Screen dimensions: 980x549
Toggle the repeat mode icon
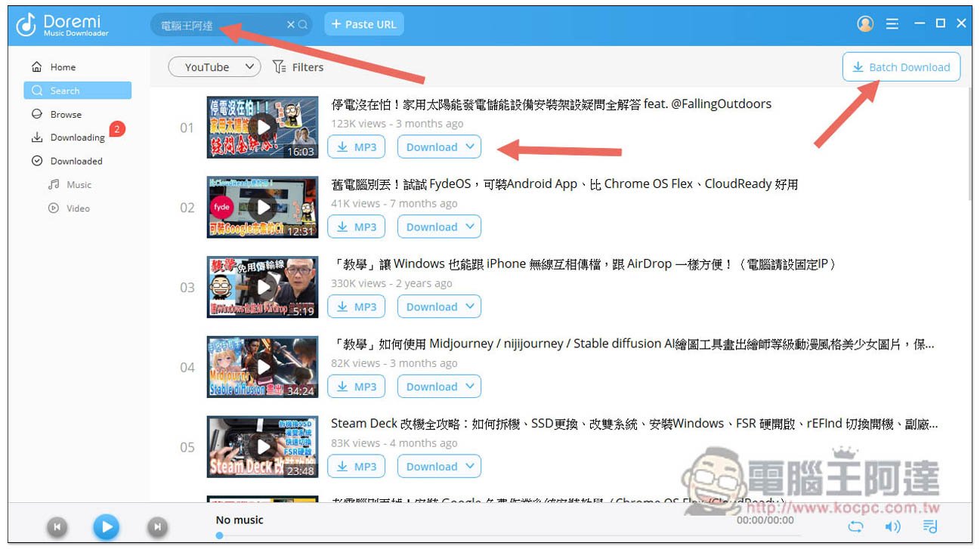tap(855, 526)
